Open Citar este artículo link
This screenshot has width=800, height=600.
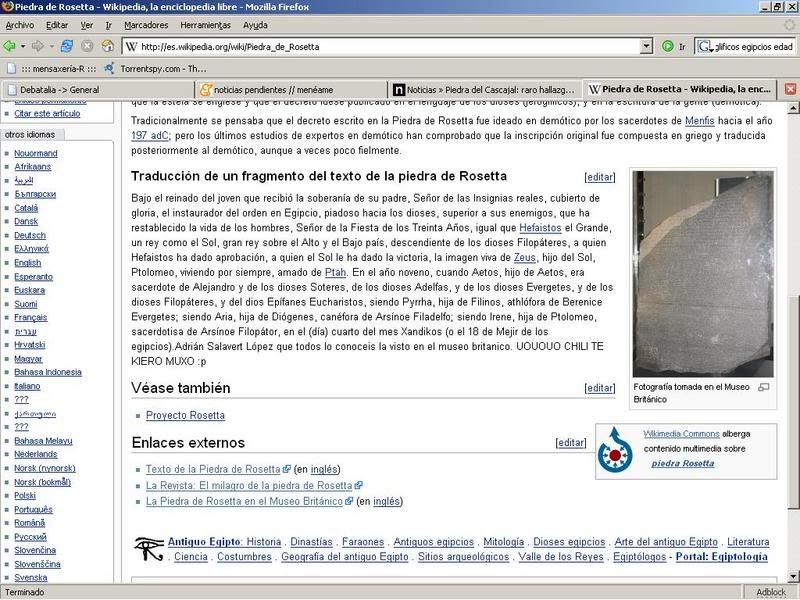(47, 113)
